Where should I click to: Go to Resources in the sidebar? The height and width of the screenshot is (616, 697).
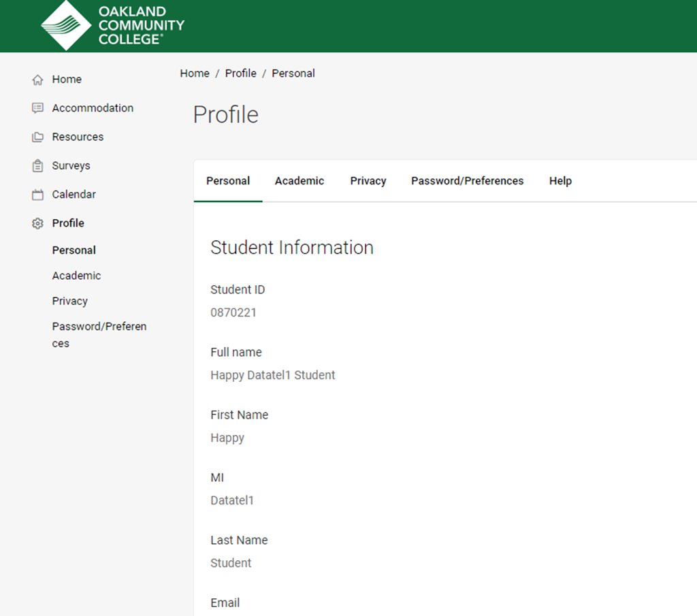[78, 137]
